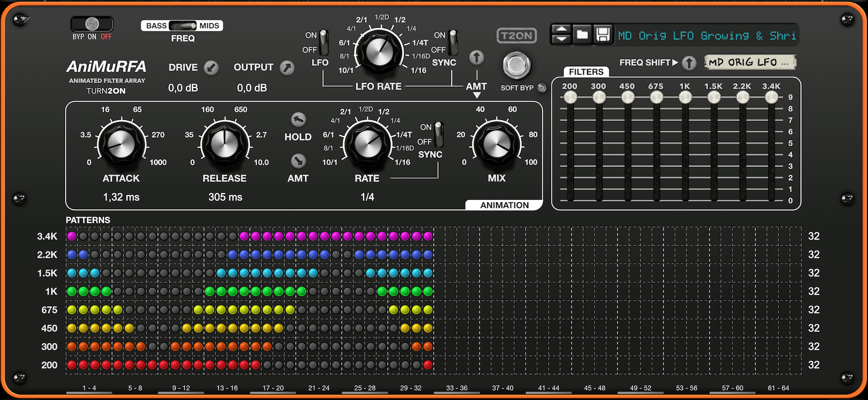Select the FILTERS tab label

point(586,72)
